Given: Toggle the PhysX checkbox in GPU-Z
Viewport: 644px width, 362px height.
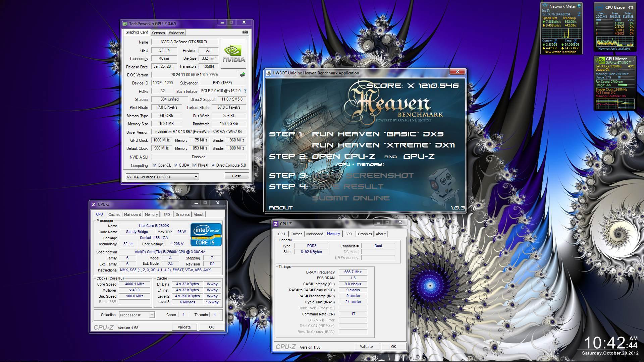Looking at the screenshot, I should [x=195, y=165].
